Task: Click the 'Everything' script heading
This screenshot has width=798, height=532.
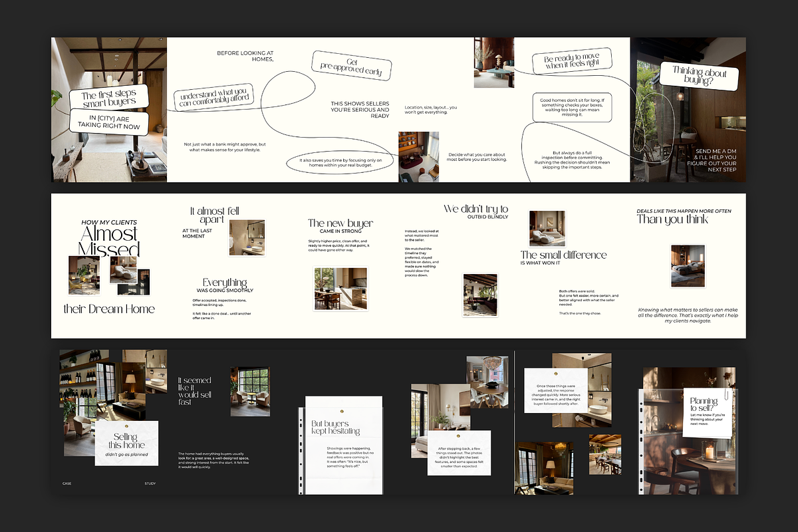Action: click(225, 283)
